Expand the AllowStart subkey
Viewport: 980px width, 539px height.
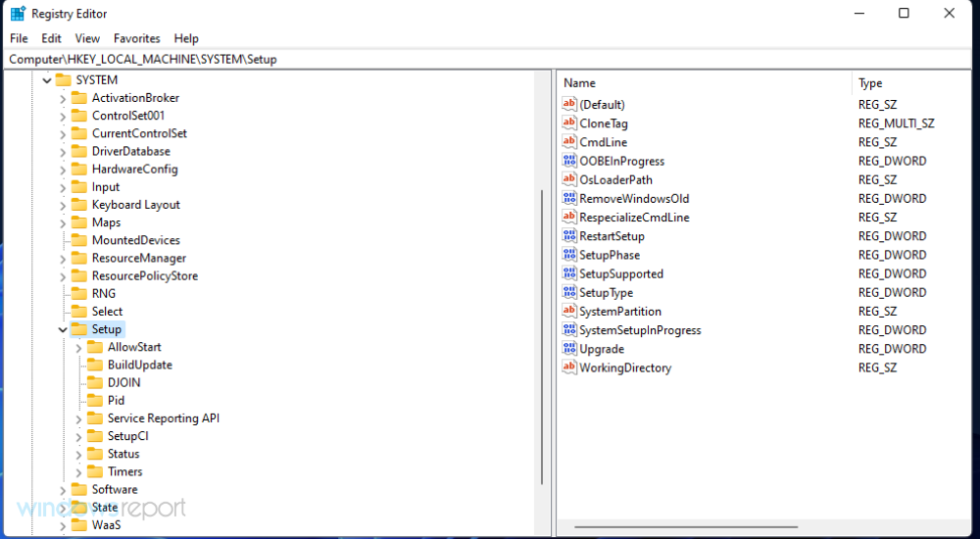78,347
